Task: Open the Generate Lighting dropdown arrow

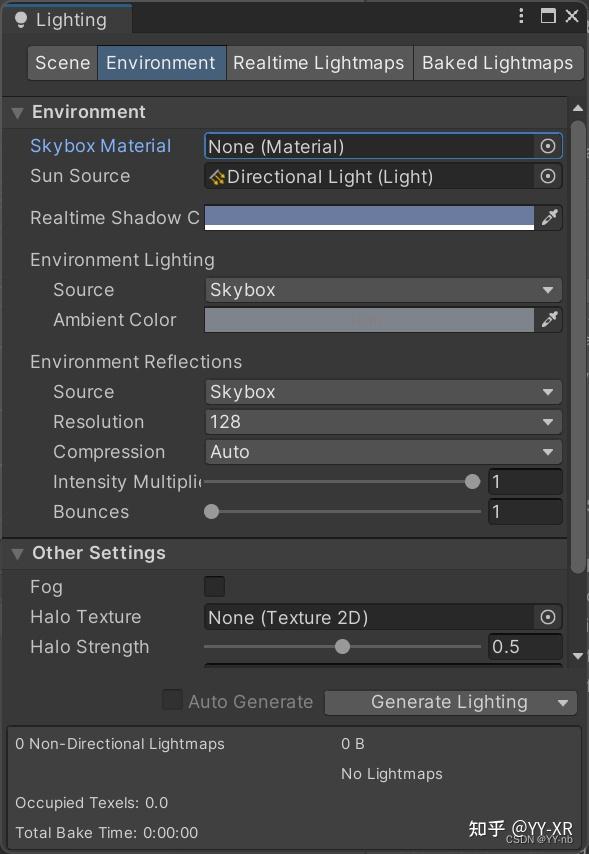Action: pyautogui.click(x=563, y=702)
